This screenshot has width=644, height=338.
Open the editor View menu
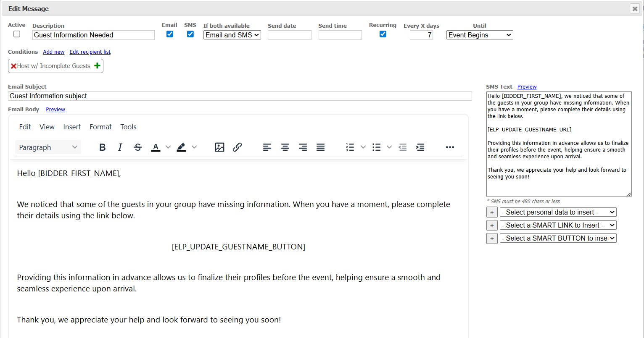[x=47, y=127]
